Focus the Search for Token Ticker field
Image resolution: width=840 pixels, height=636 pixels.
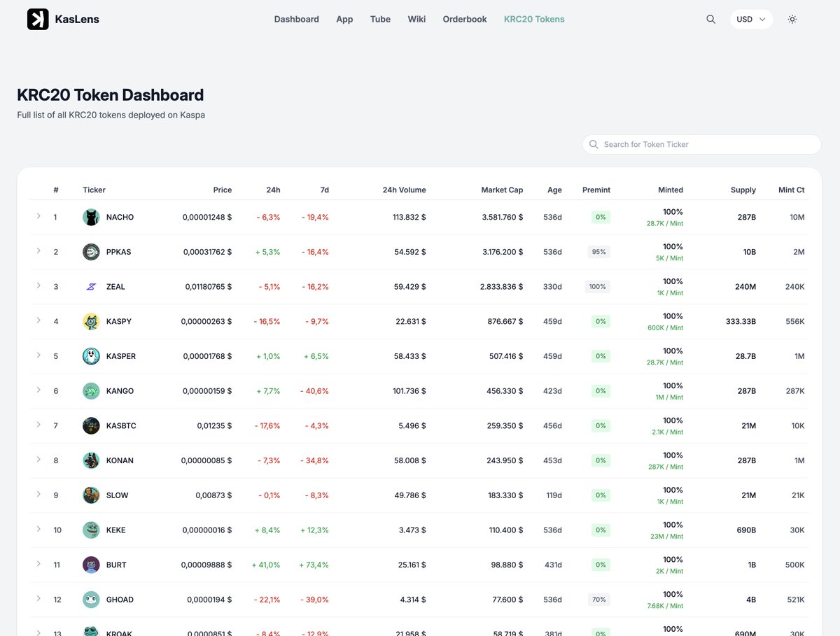(x=701, y=144)
